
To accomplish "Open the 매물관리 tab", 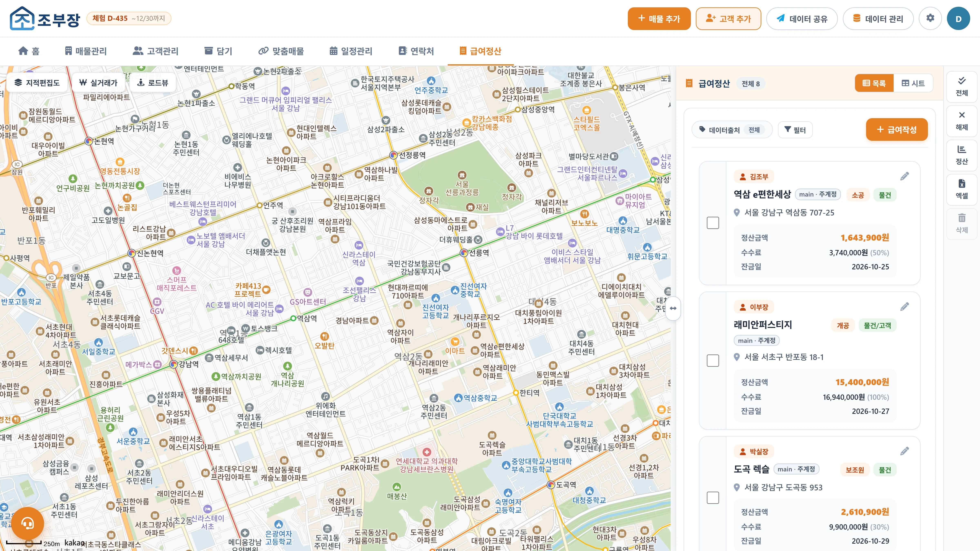I will click(86, 51).
